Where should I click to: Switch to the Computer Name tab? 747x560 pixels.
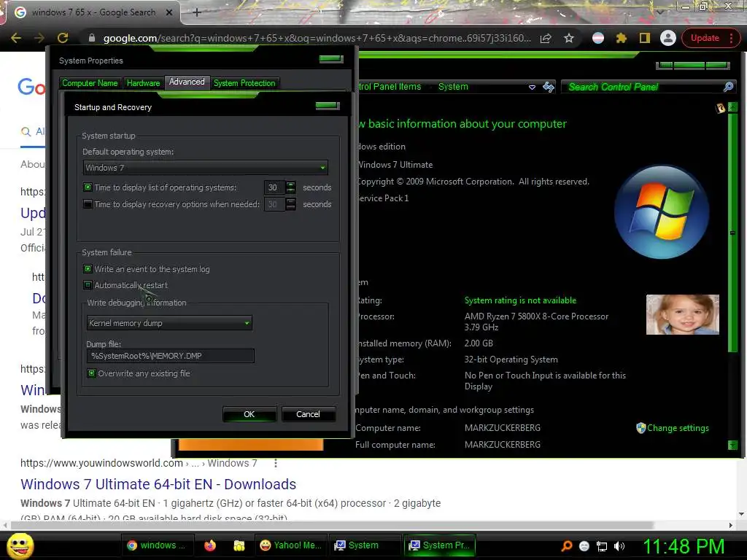tap(90, 83)
